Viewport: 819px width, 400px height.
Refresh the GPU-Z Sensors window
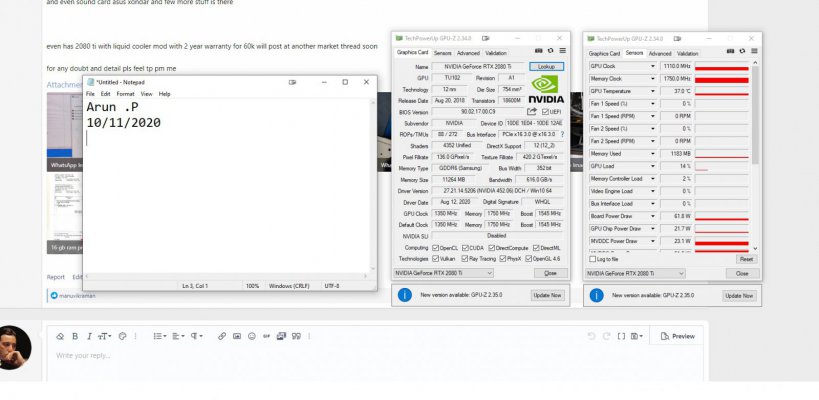[x=743, y=51]
